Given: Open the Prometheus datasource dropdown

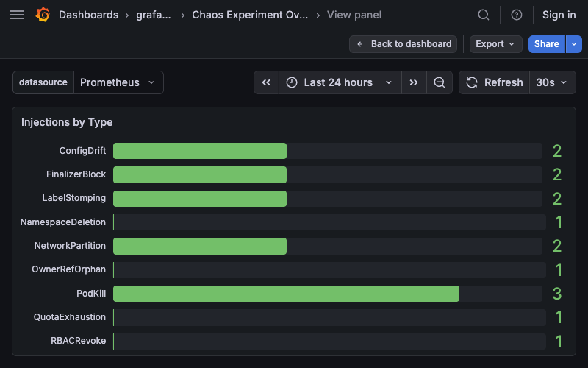Looking at the screenshot, I should 118,82.
